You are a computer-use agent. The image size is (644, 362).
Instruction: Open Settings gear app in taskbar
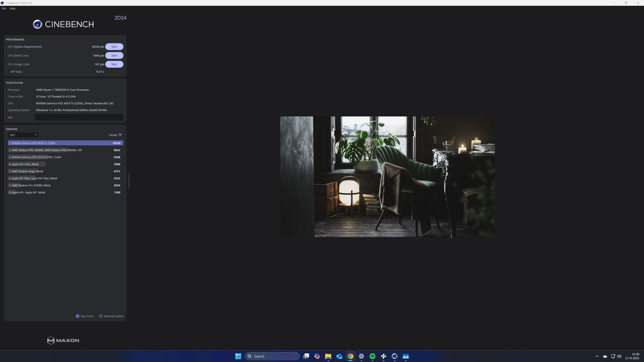(x=361, y=356)
